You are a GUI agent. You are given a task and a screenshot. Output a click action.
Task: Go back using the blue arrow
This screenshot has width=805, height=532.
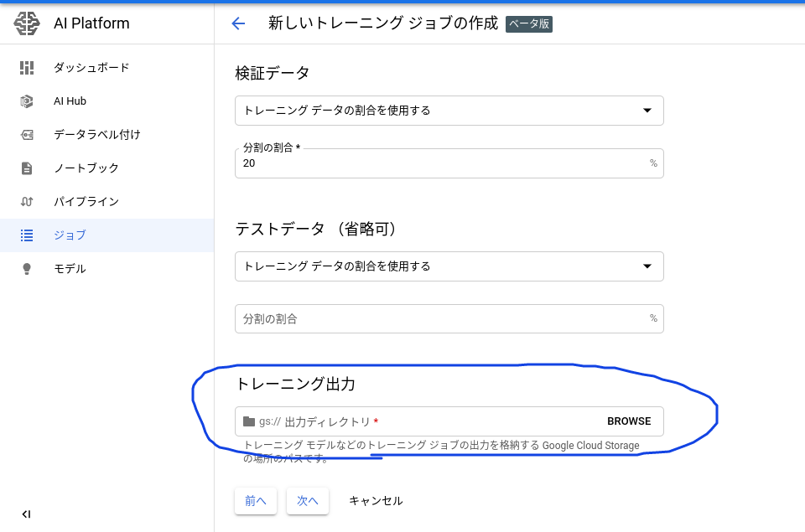(x=238, y=23)
